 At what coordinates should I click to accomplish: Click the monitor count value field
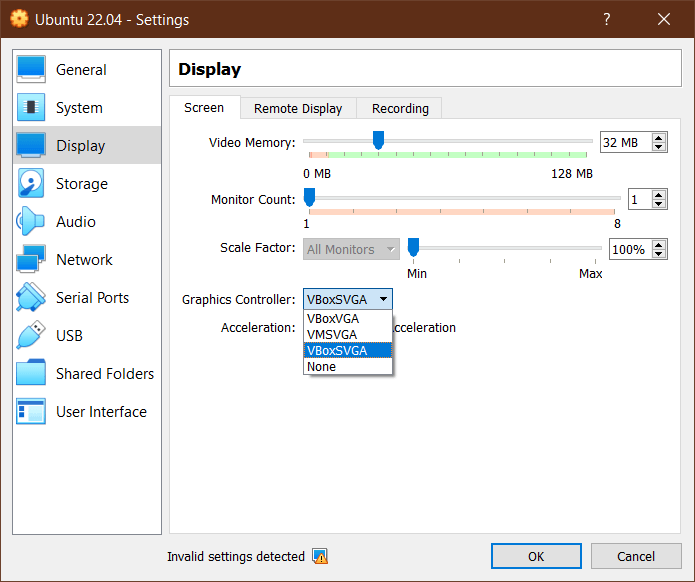point(640,199)
